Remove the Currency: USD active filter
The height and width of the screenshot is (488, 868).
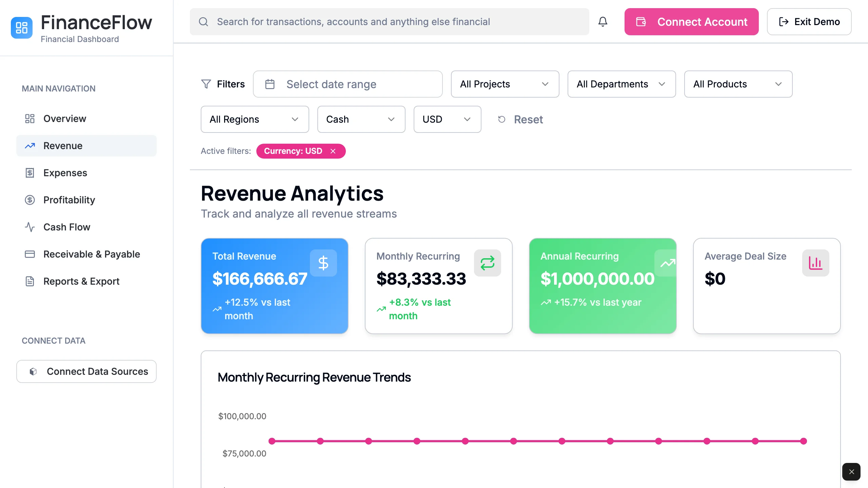[333, 151]
